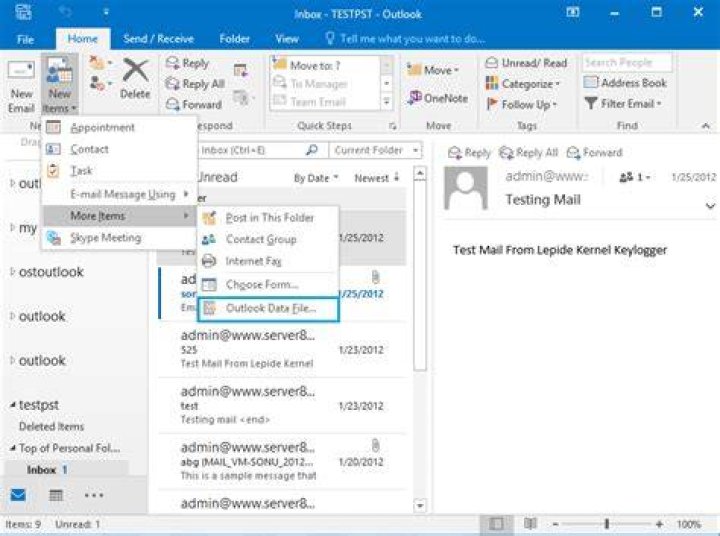Select the Move to: ? quick step

(326, 65)
